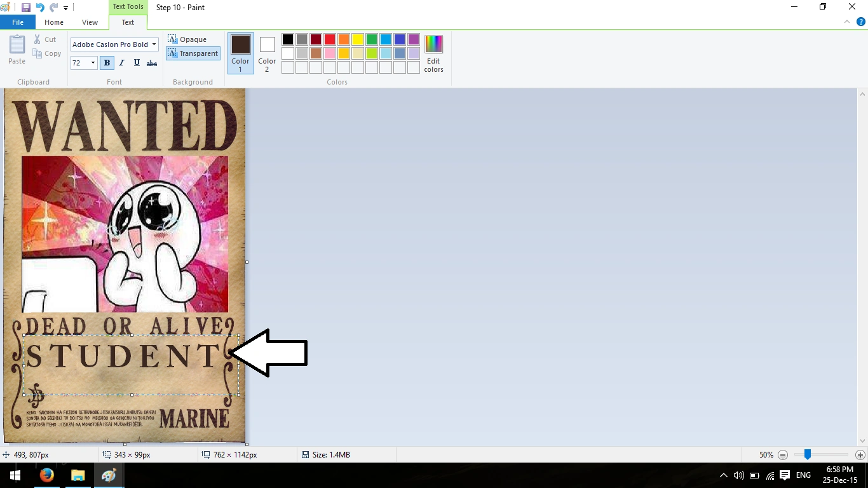The width and height of the screenshot is (868, 488).
Task: Click the Cut scissors icon
Action: click(x=37, y=39)
